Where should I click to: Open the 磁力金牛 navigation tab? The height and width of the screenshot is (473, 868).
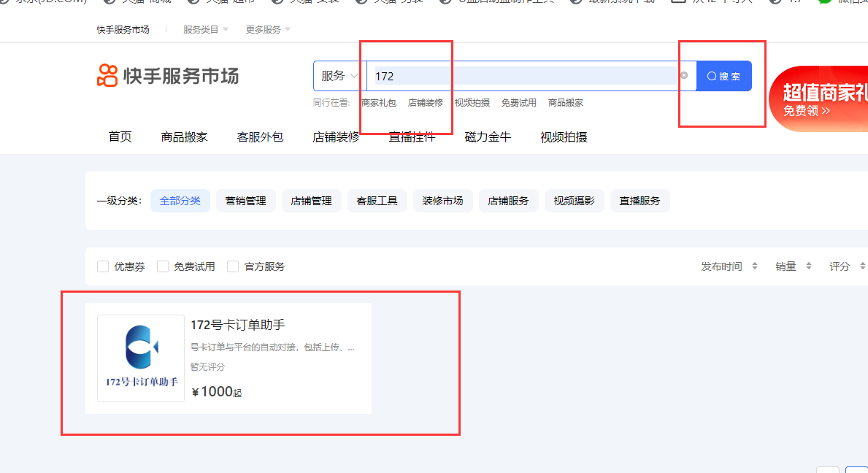(488, 136)
